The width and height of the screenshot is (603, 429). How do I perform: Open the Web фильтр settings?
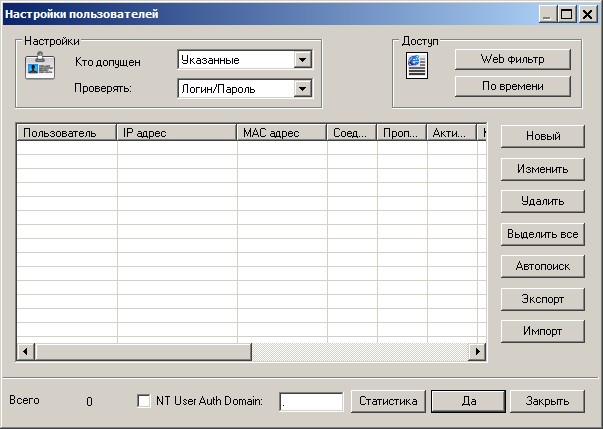pos(512,59)
